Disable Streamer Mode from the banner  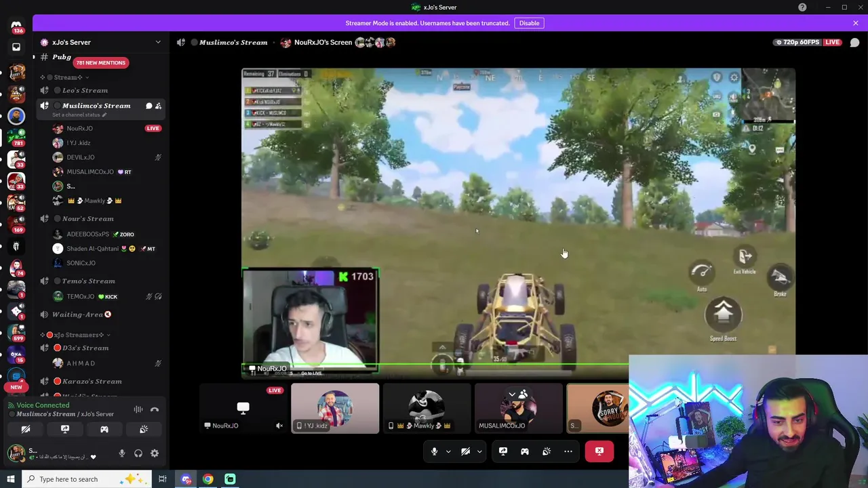click(x=529, y=23)
